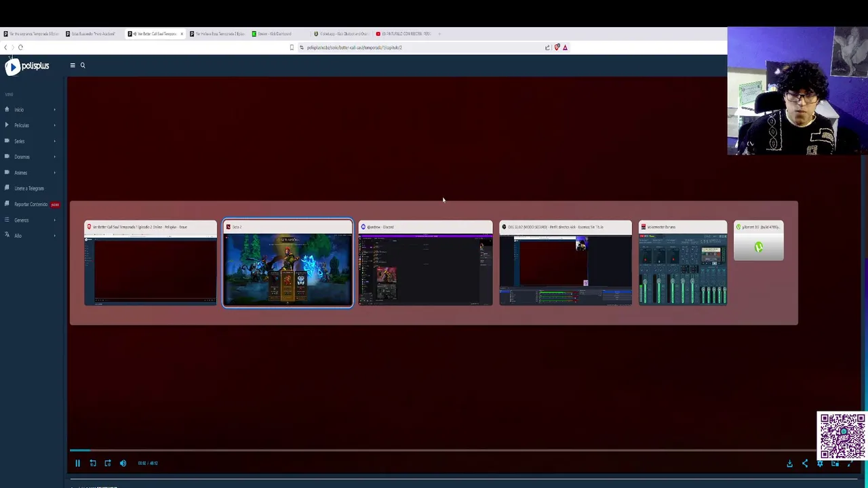Viewport: 868px width, 488px height.
Task: Select the Discord window thumbnail
Action: (x=425, y=263)
